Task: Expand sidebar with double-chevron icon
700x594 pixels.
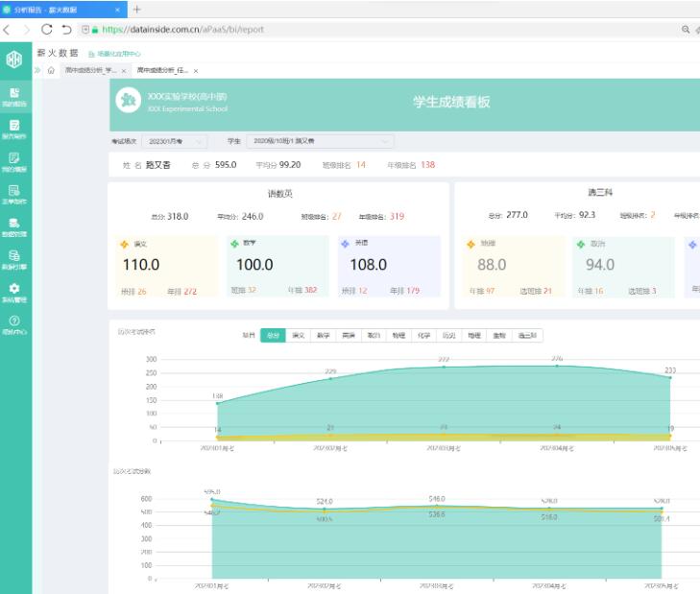Action: click(37, 70)
